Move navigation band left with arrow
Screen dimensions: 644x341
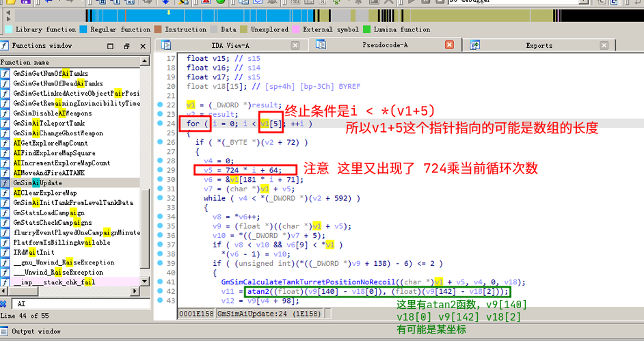point(8,13)
